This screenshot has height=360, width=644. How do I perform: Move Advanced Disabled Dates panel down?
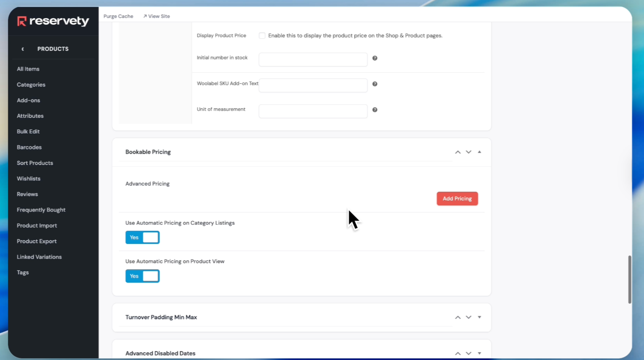click(x=469, y=353)
